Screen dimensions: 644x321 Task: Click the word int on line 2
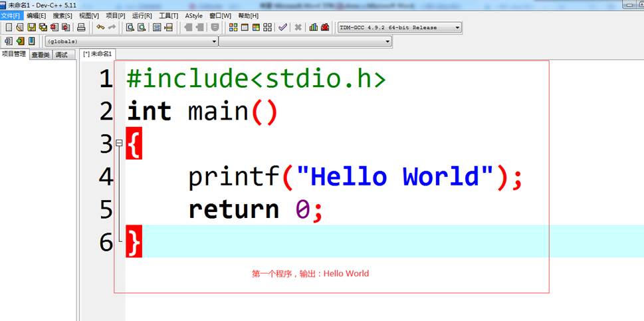pyautogui.click(x=149, y=111)
